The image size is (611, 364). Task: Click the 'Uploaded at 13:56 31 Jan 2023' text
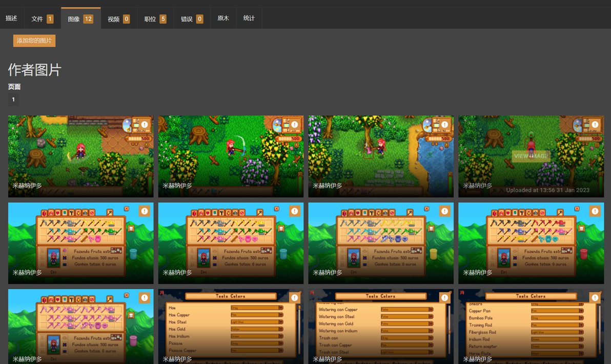pyautogui.click(x=547, y=190)
